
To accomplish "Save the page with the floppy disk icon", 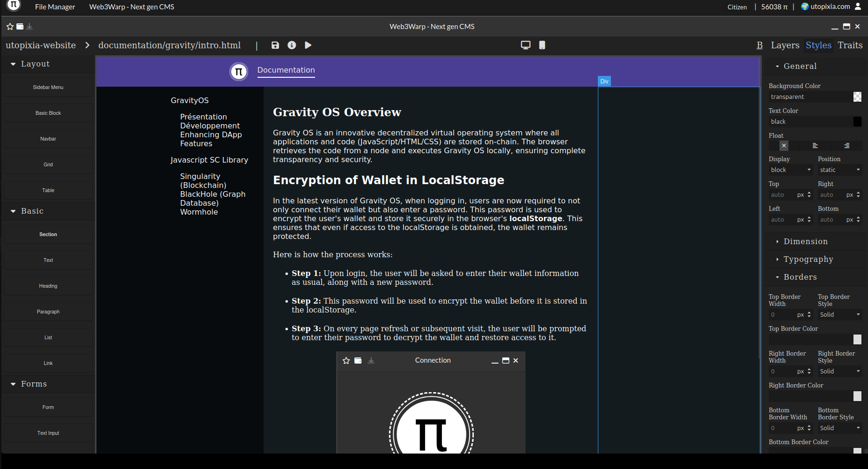I will [x=275, y=45].
